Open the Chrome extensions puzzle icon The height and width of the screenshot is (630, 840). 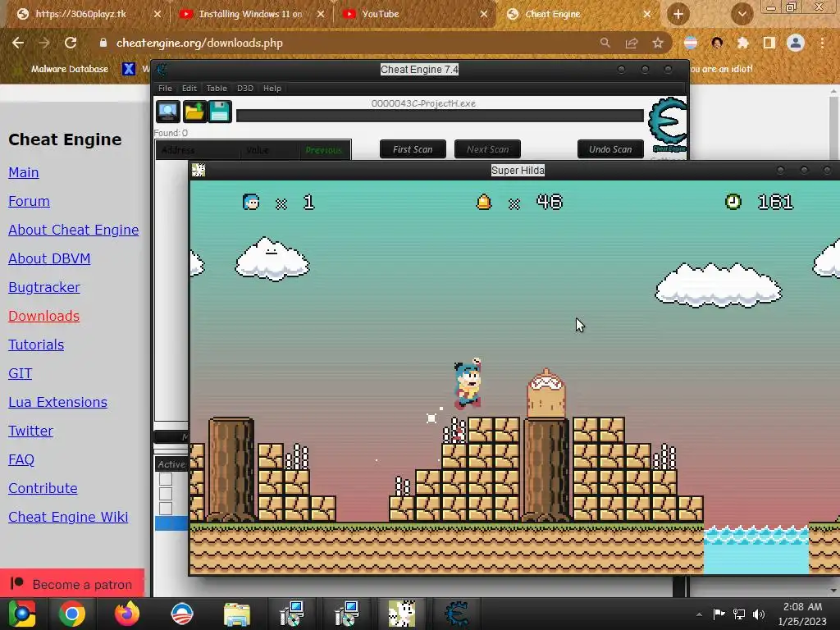point(743,43)
